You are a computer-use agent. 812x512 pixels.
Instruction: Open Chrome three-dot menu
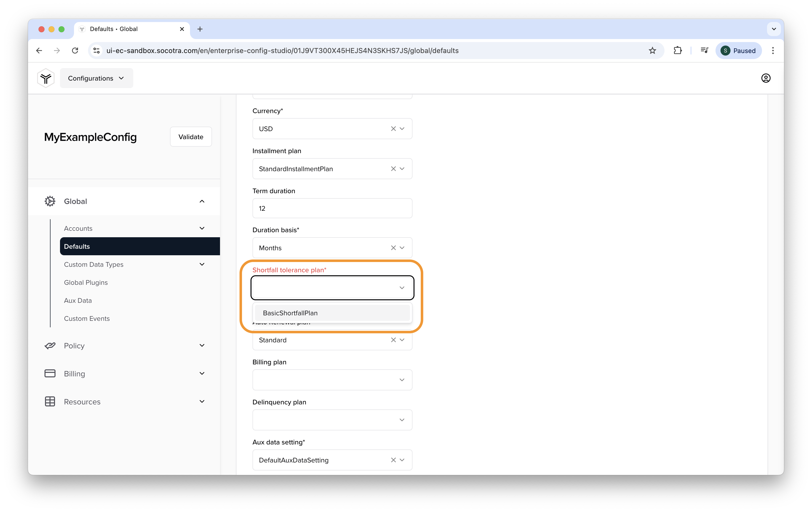coord(773,51)
